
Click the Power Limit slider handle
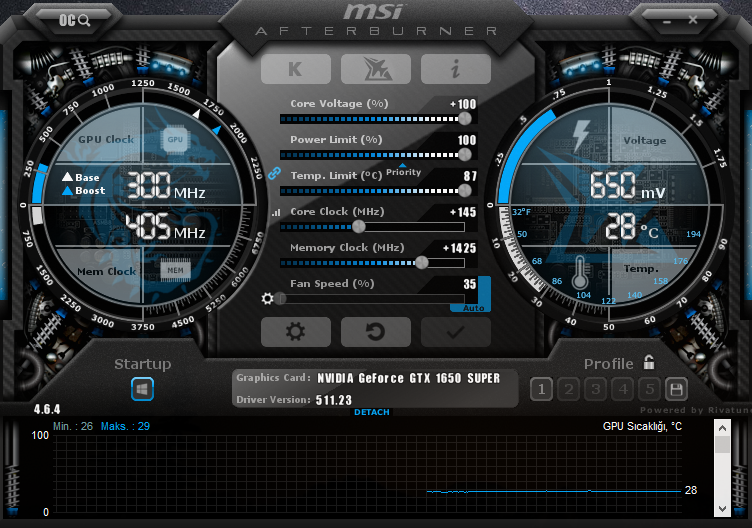[x=464, y=154]
